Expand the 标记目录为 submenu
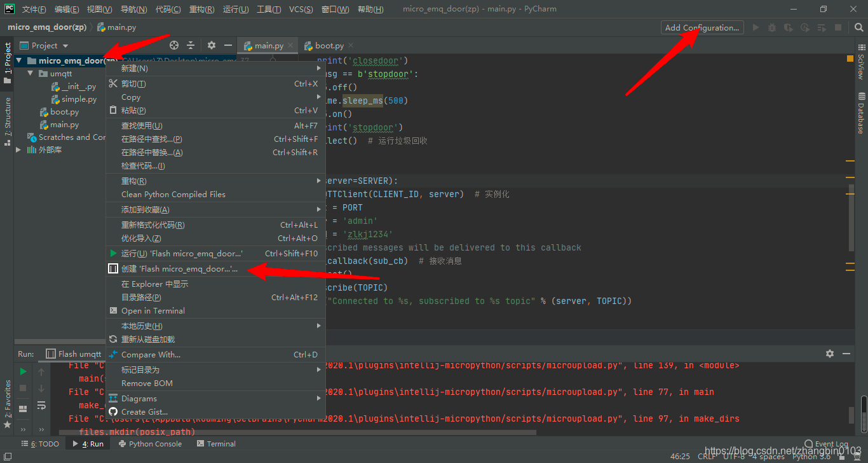 point(215,370)
